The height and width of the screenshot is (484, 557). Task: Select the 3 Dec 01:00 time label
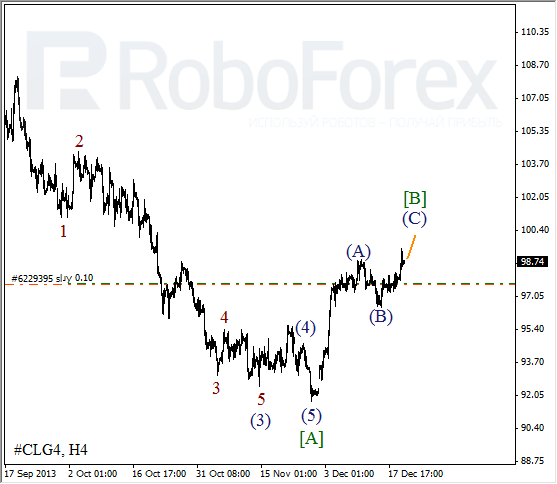pos(349,474)
